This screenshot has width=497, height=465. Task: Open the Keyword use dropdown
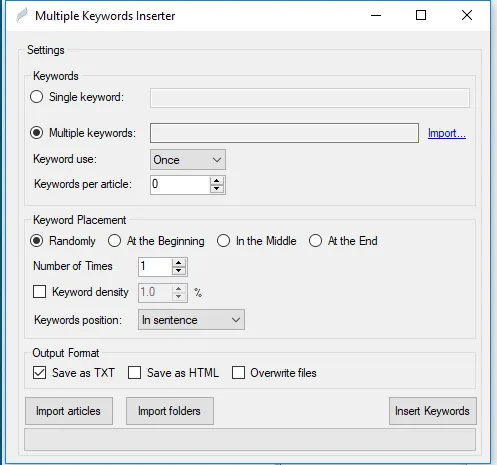pyautogui.click(x=188, y=160)
